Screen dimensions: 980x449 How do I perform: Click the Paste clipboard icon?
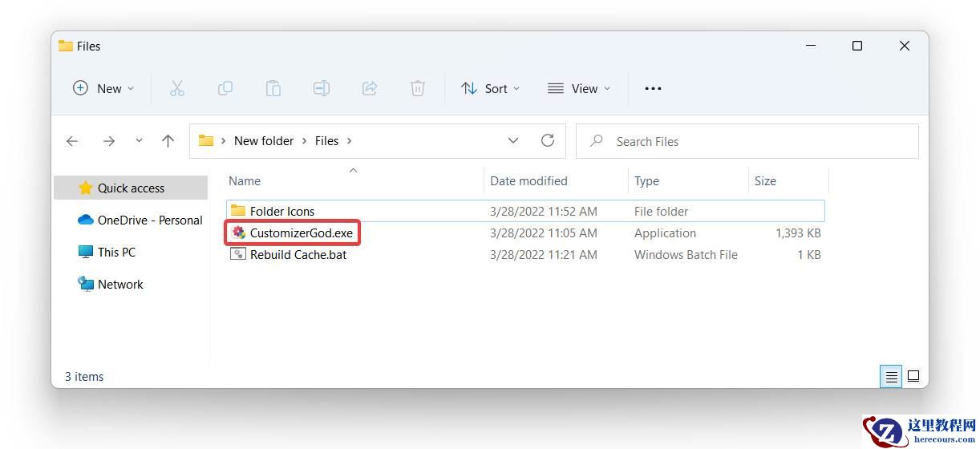[273, 88]
